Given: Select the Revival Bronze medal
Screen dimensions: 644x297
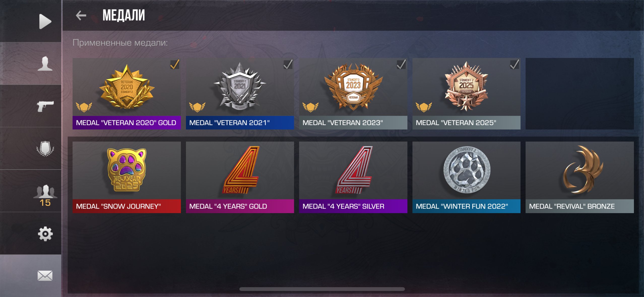Looking at the screenshot, I should point(580,177).
